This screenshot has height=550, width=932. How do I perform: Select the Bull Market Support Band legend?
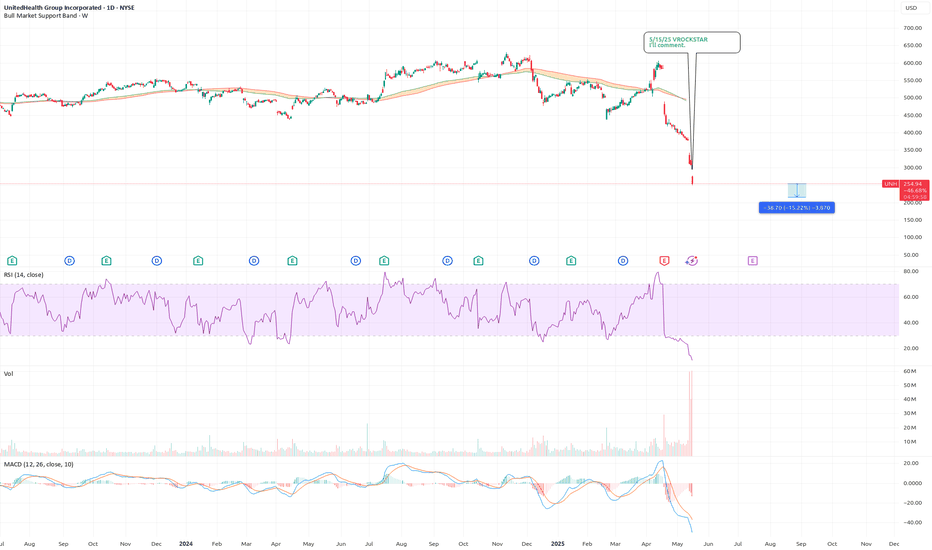tap(46, 15)
